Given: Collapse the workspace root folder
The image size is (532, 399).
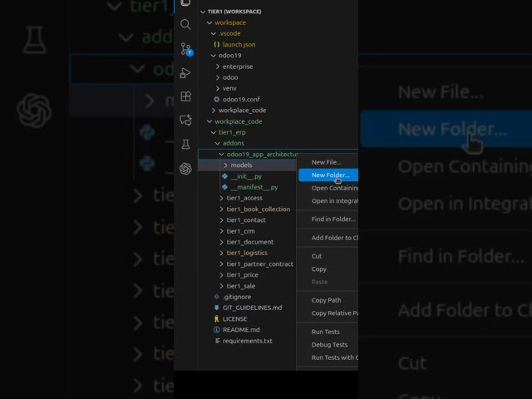Looking at the screenshot, I should (209, 22).
